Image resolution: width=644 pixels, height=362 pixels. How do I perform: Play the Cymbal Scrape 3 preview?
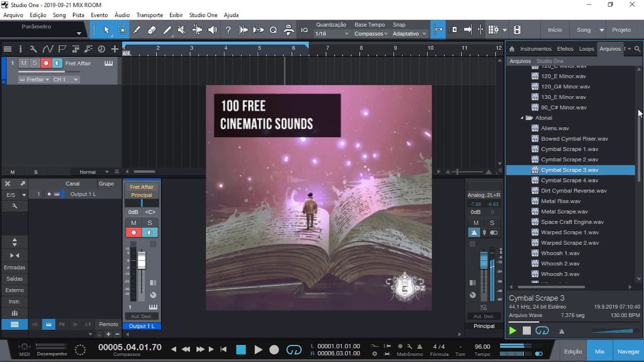[x=513, y=330]
